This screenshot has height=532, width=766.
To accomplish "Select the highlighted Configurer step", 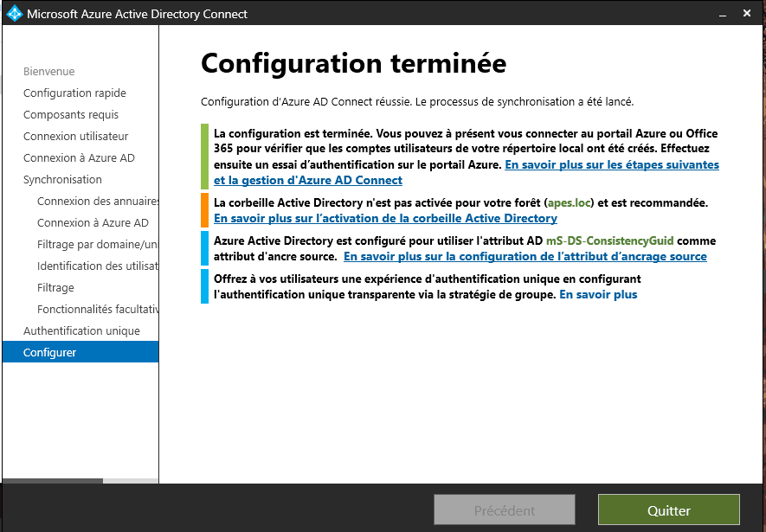I will 50,352.
